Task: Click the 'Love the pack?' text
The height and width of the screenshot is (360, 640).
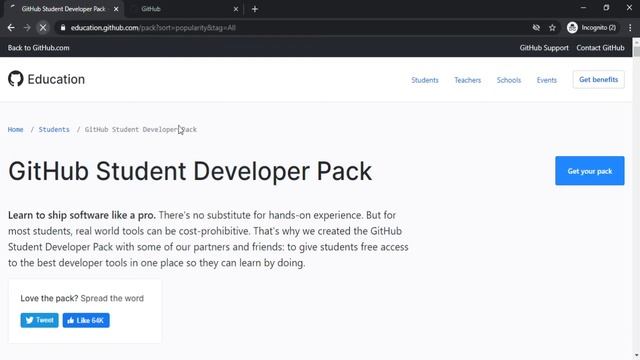Action: pyautogui.click(x=49, y=298)
